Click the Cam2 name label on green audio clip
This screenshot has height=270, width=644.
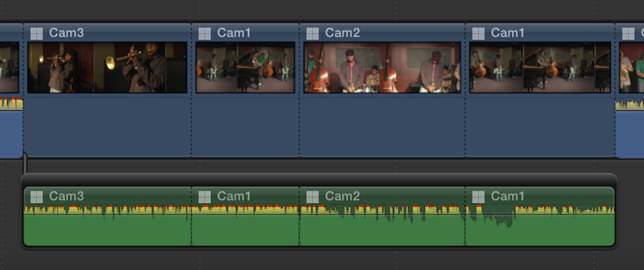pyautogui.click(x=342, y=196)
